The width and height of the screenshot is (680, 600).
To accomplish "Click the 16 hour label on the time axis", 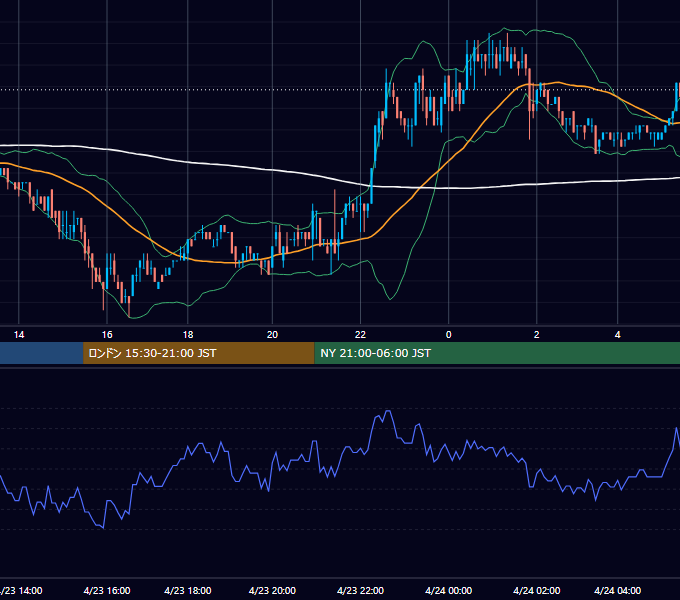I will click(x=107, y=335).
